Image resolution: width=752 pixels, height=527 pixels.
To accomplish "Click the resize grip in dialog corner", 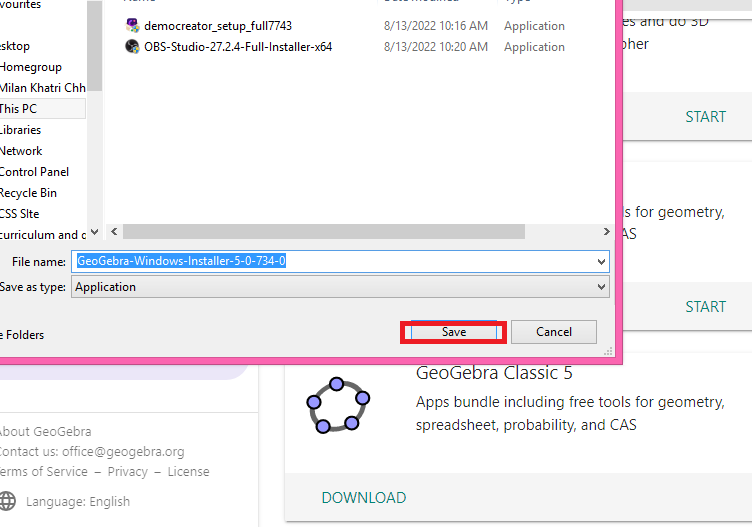I will [608, 351].
